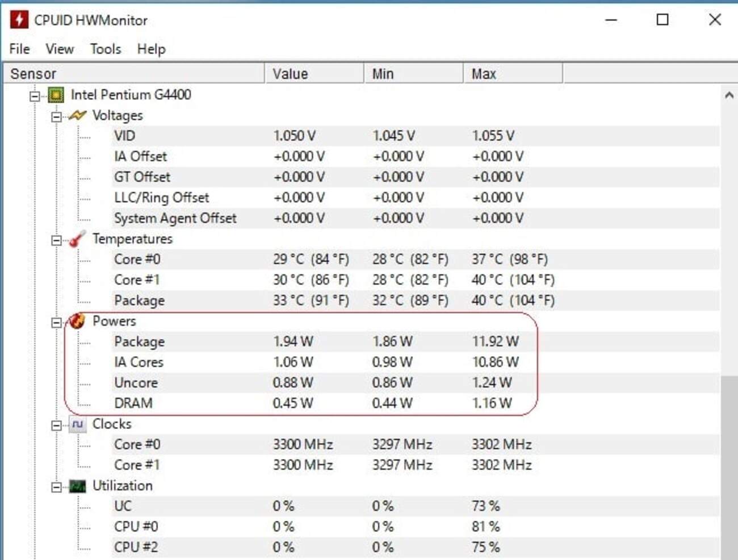
Task: Click the Powers flame icon
Action: 77,321
